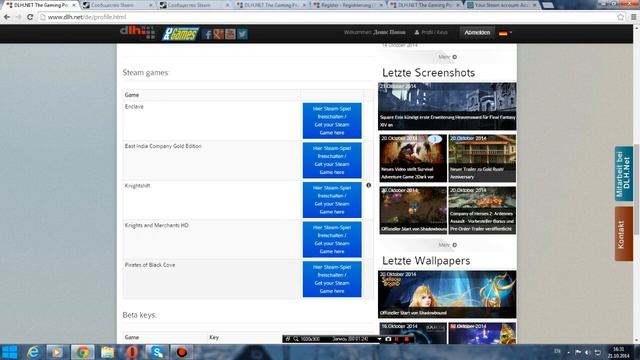Switch to the Register - Registrierung tab

pyautogui.click(x=348, y=5)
